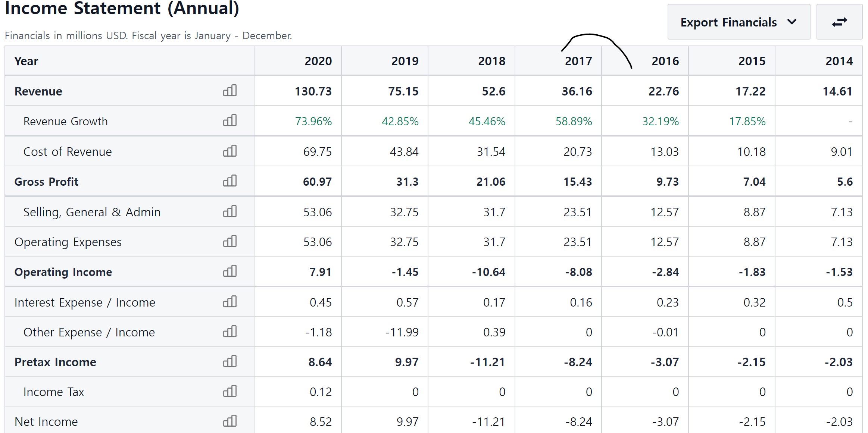Open Operating Income chart icon

(230, 271)
